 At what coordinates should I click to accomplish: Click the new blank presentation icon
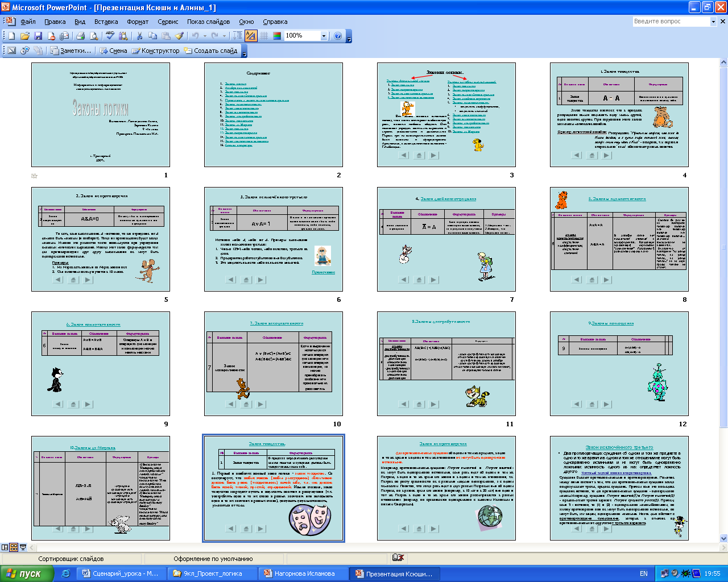tap(11, 36)
